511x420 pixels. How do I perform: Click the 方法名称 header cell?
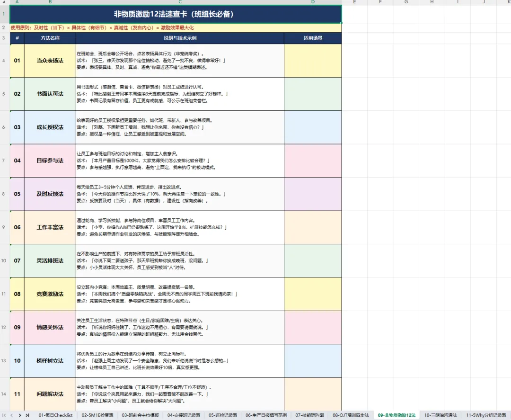[50, 38]
